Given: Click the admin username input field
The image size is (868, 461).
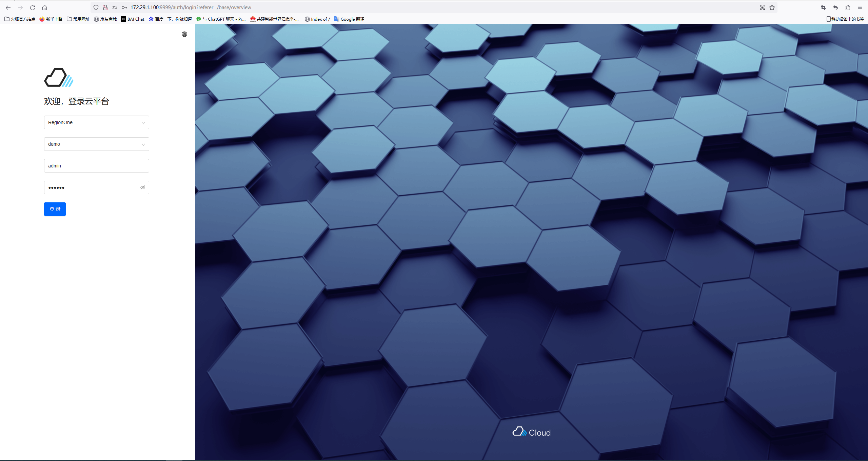Looking at the screenshot, I should pyautogui.click(x=96, y=166).
